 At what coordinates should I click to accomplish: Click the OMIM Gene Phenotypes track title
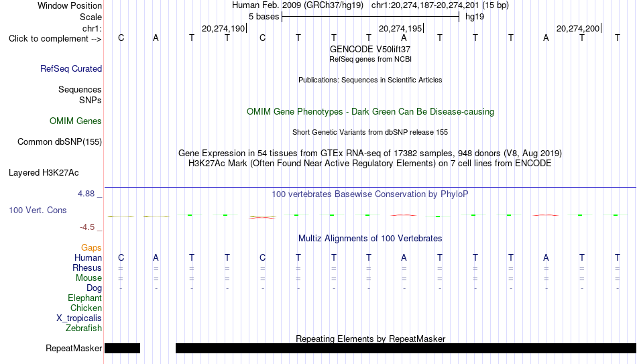pyautogui.click(x=371, y=112)
